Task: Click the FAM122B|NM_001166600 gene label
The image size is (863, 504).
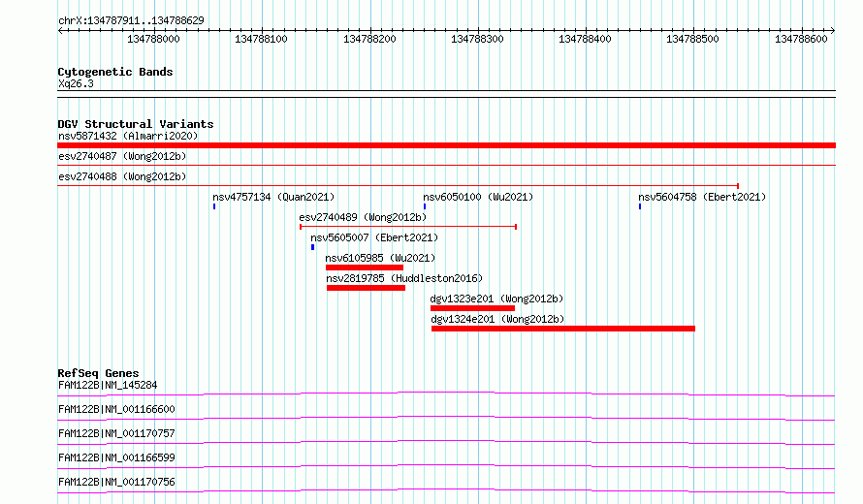Action: [116, 409]
